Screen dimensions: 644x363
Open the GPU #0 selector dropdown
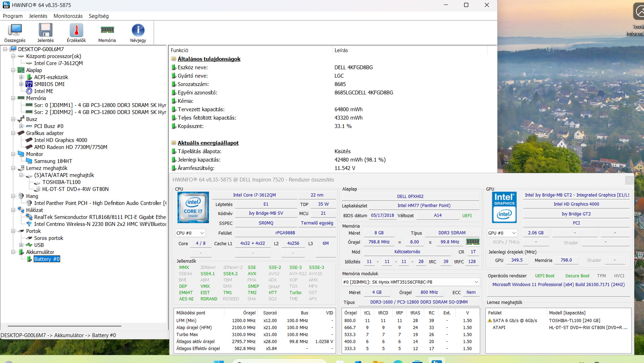pos(502,233)
